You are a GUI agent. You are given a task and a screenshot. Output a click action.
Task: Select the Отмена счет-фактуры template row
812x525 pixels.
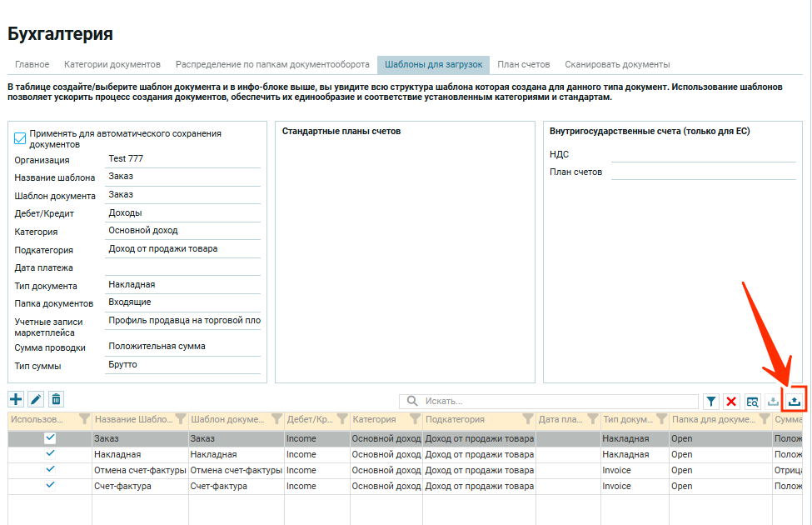click(x=140, y=470)
